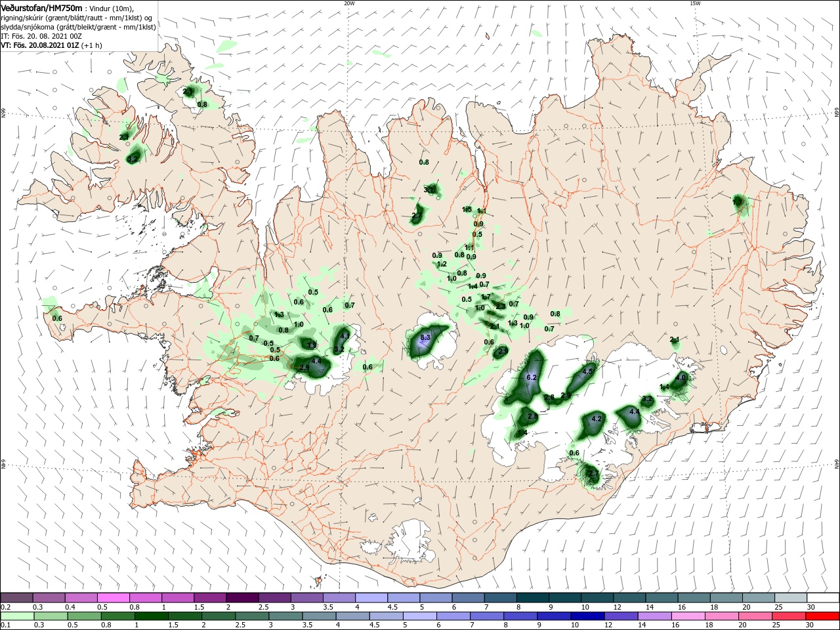Viewport: 840px width, 630px height.
Task: Click the 'Vindur (10m)' header label
Action: [x=111, y=8]
